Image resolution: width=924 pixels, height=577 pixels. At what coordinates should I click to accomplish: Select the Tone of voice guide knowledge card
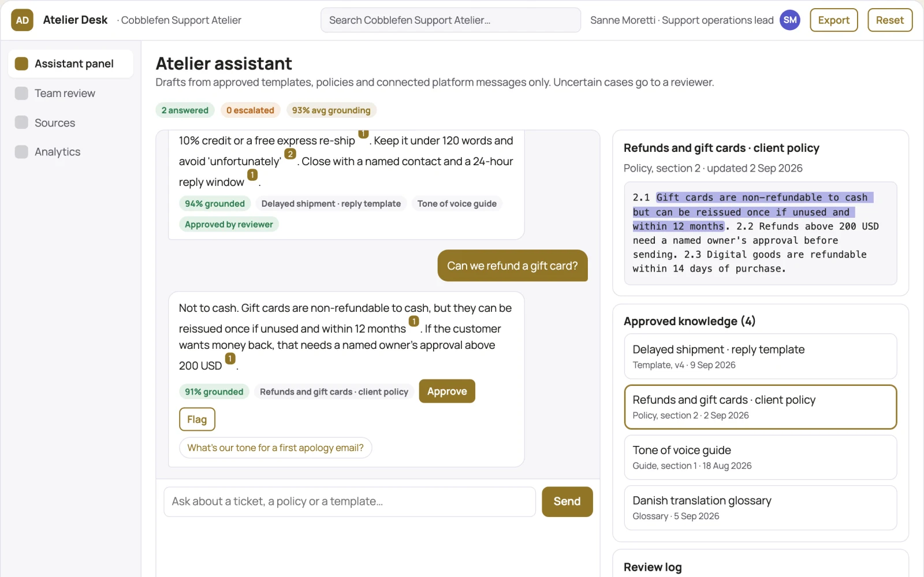761,457
